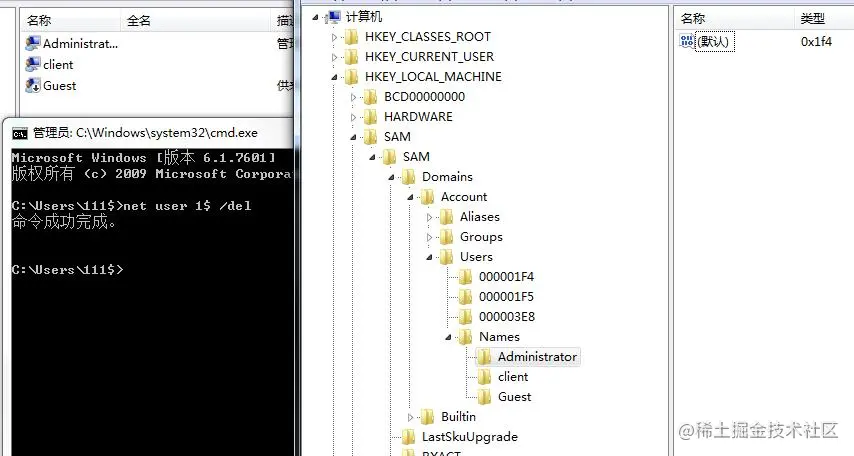Click the command prompt line C:\Users\111$>
The image size is (854, 456).
pyautogui.click(x=67, y=270)
